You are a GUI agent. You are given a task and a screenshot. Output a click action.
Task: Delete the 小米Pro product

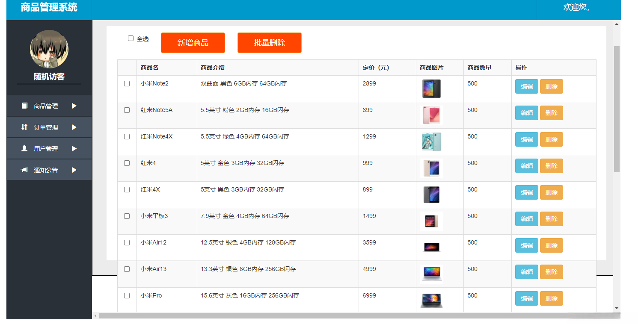coord(552,298)
